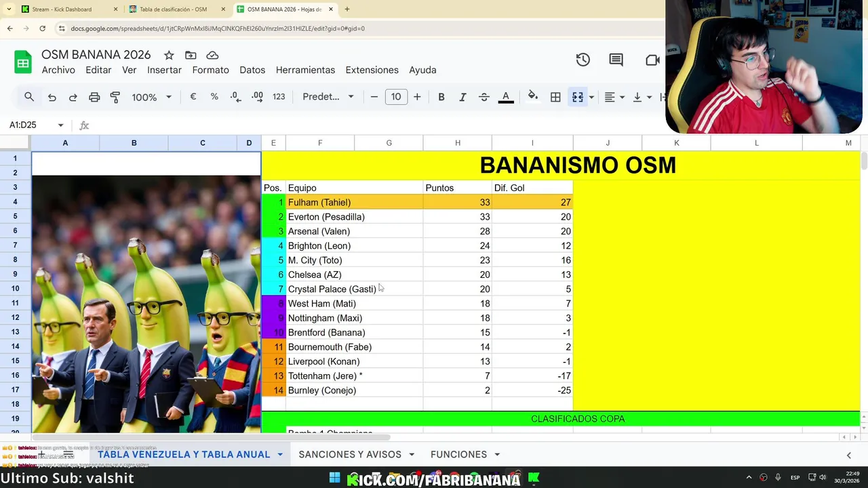
Task: Select the cell Brentford (Banana)
Action: click(355, 333)
